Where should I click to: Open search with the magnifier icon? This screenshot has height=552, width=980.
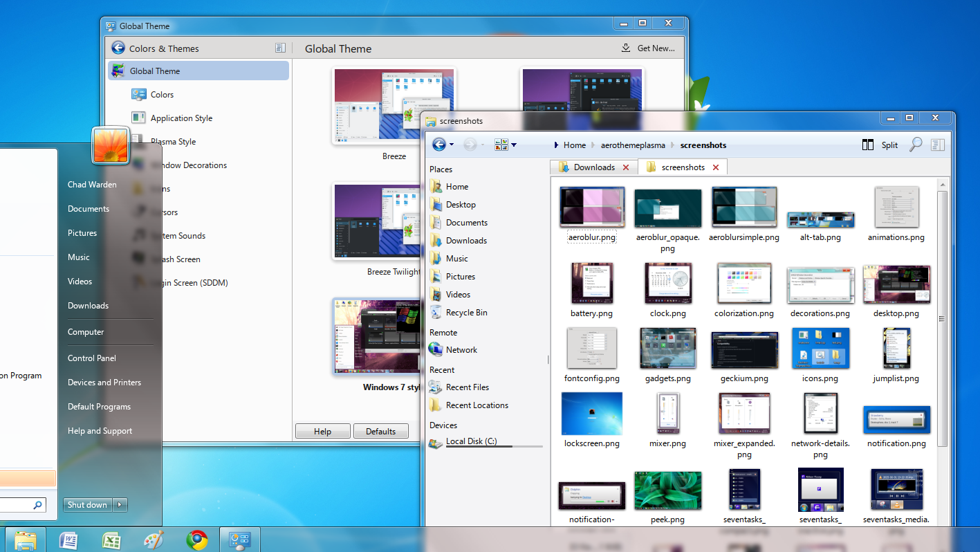coord(916,145)
